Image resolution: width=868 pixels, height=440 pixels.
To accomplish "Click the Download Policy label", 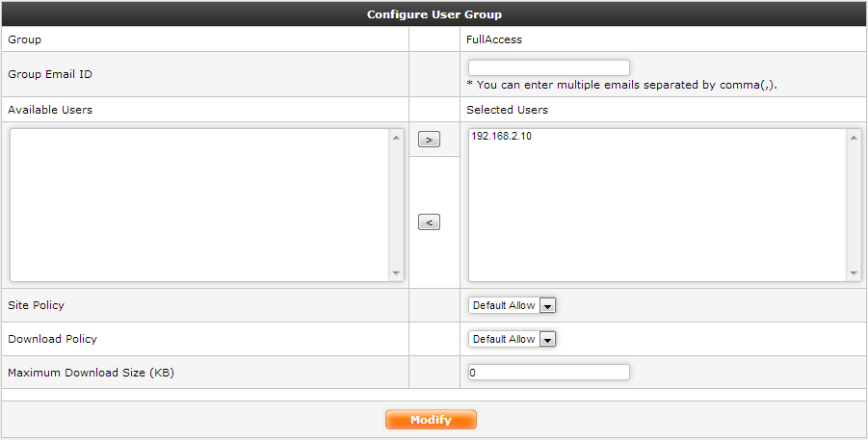I will pos(52,339).
